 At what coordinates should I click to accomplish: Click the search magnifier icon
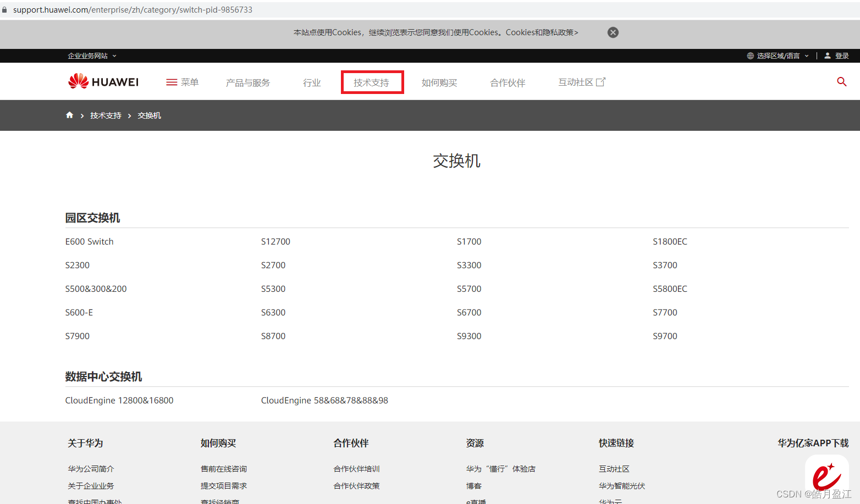click(x=841, y=82)
